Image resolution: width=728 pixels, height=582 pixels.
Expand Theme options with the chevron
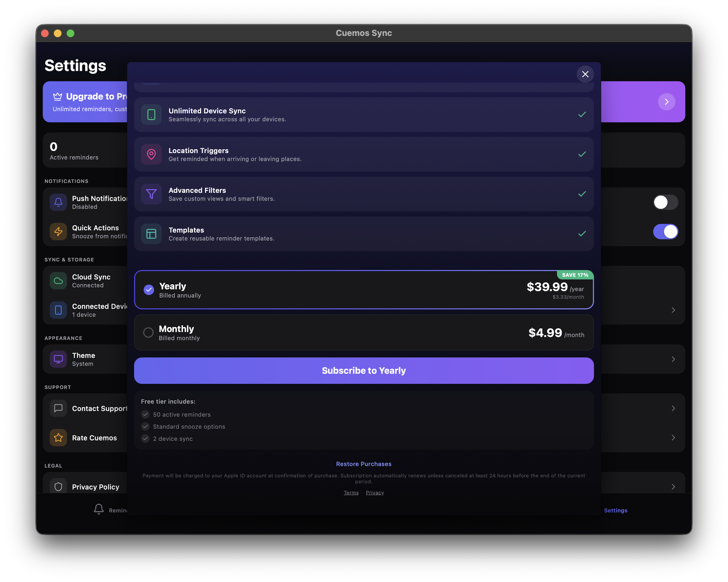coord(673,359)
